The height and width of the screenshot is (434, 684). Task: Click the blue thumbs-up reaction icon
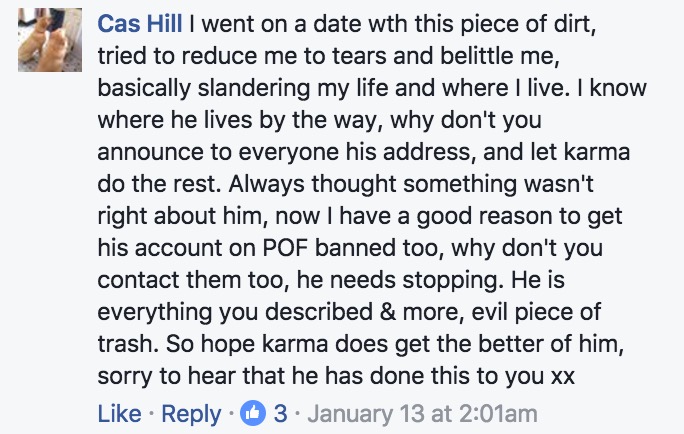click(253, 413)
